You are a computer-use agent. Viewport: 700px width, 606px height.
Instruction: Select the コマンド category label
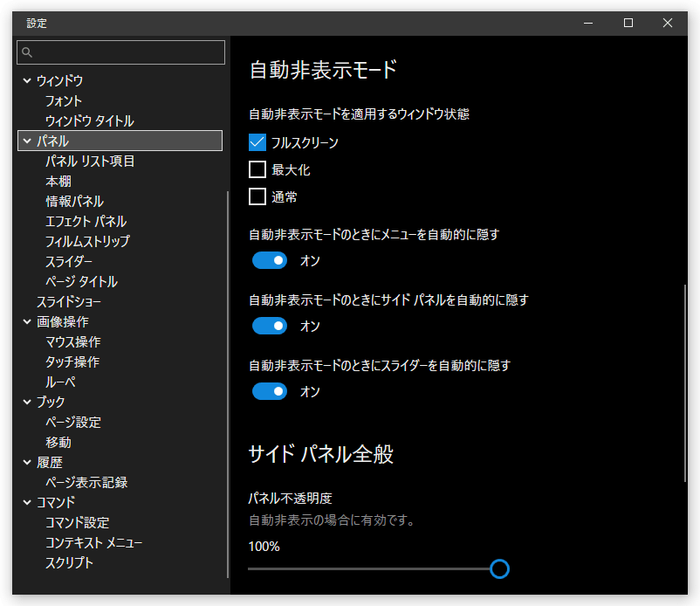(55, 502)
